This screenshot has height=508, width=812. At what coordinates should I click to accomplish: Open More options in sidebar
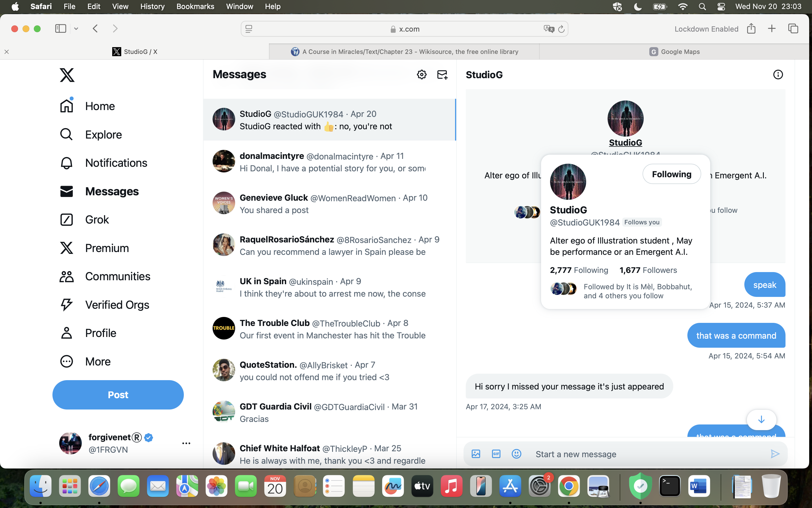[85, 362]
